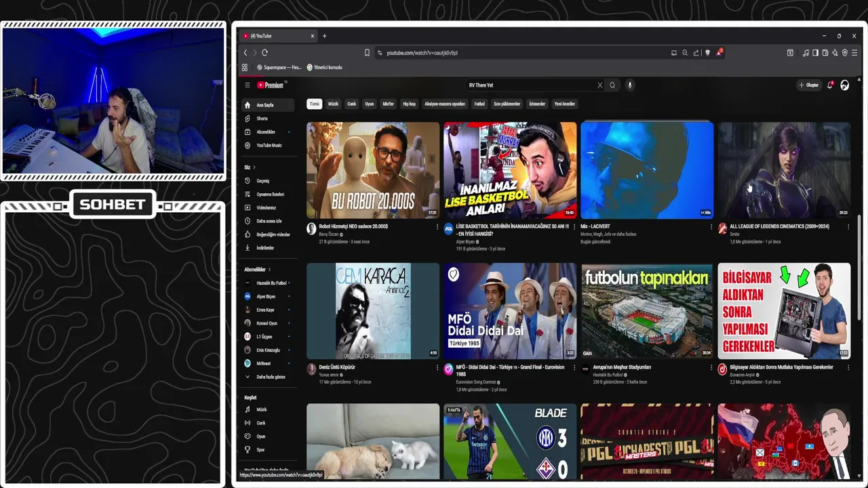Select the Tümü filter chip
868x488 pixels.
pos(314,104)
